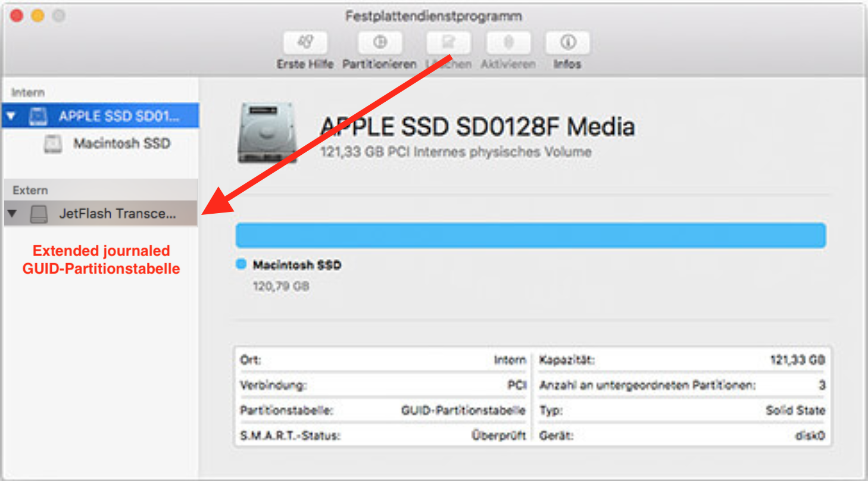Viewport: 868px width, 481px height.
Task: Collapse the APPLE SSD disclosure triangle
Action: pyautogui.click(x=12, y=116)
